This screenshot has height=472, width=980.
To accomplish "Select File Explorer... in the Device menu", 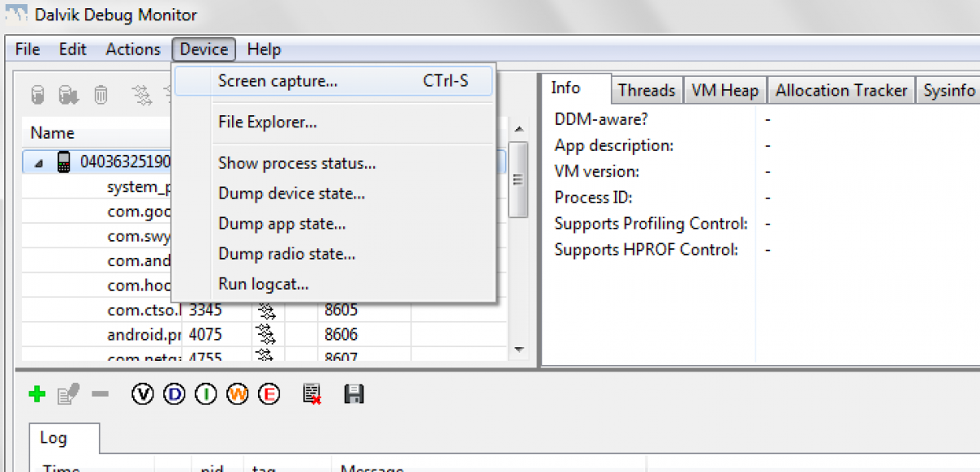I will pos(267,122).
